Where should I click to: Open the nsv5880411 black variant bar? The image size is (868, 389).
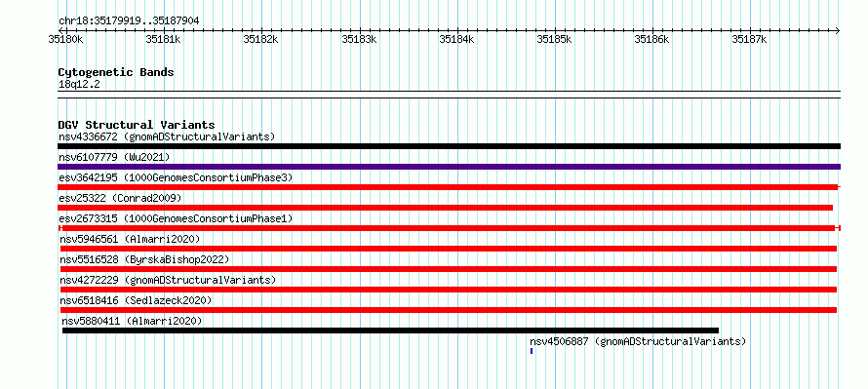(390, 331)
